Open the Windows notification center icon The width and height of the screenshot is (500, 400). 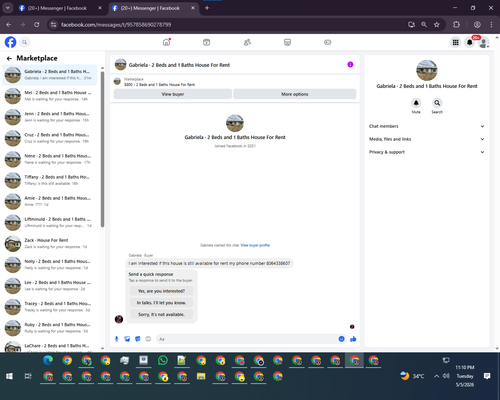(487, 376)
